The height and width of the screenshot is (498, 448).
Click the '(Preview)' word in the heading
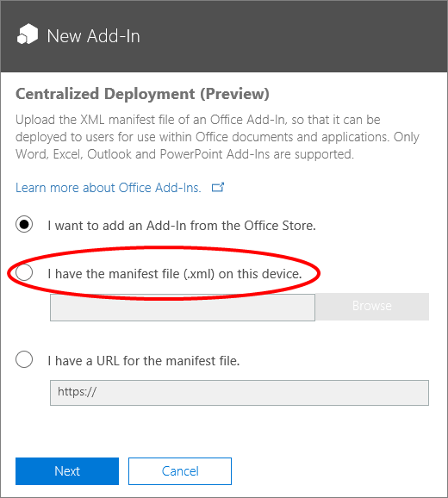click(234, 94)
